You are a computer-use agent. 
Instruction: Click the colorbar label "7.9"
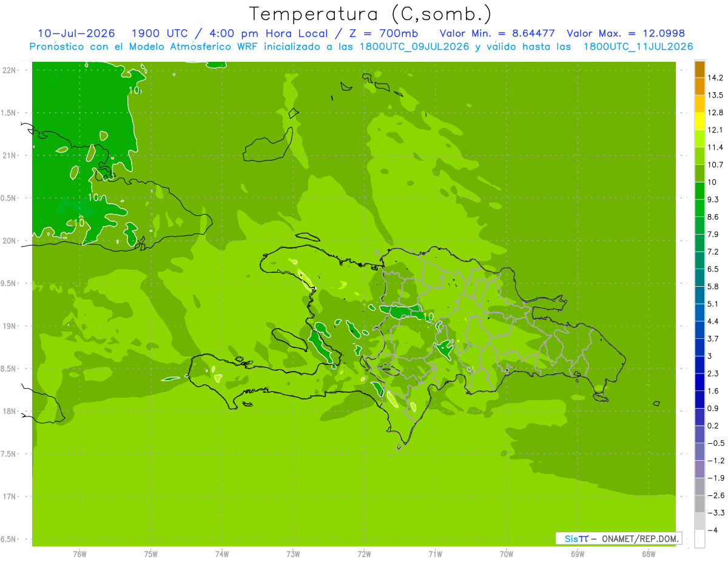pyautogui.click(x=713, y=235)
